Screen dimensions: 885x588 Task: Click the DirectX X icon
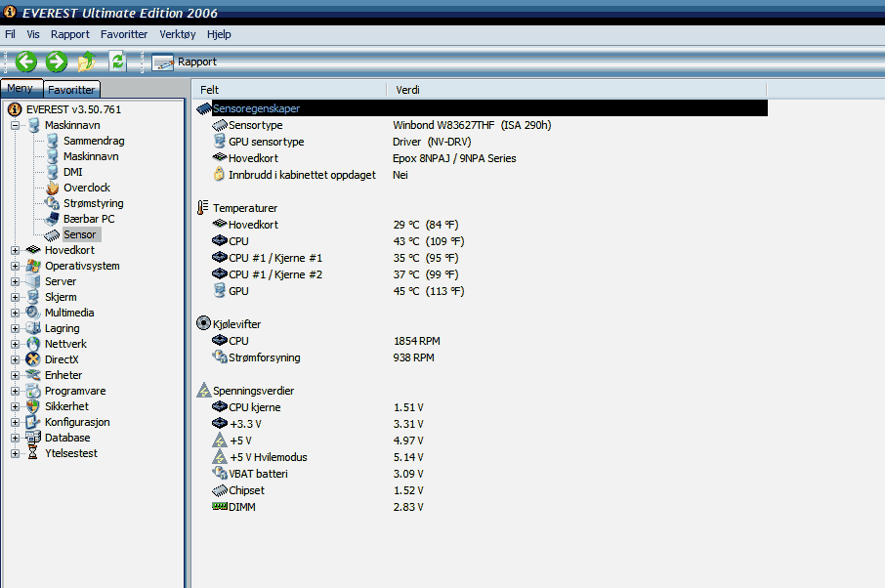(x=33, y=359)
